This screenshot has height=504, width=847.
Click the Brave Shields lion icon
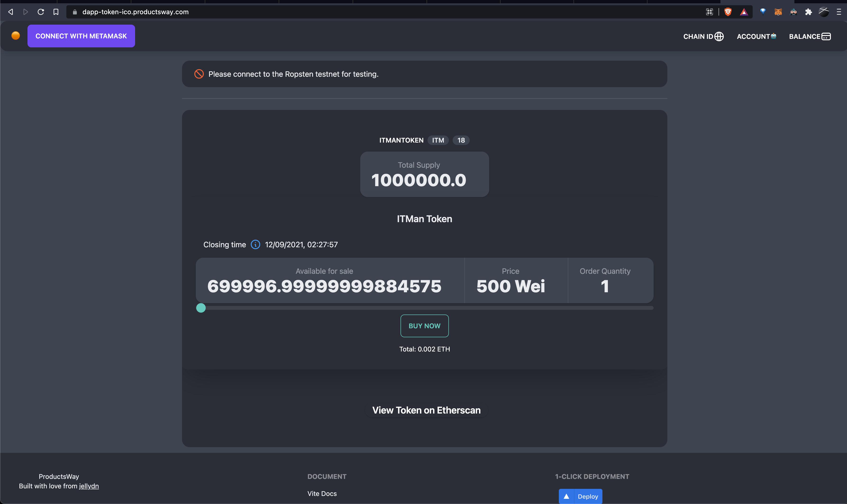(728, 12)
